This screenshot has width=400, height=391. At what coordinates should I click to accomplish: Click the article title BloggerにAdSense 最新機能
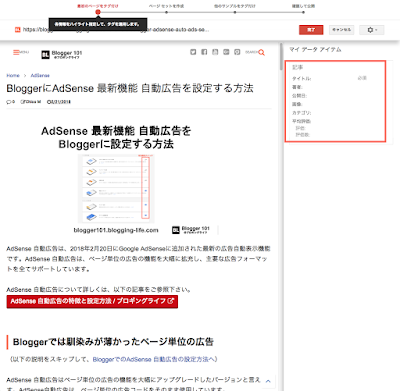pyautogui.click(x=130, y=88)
